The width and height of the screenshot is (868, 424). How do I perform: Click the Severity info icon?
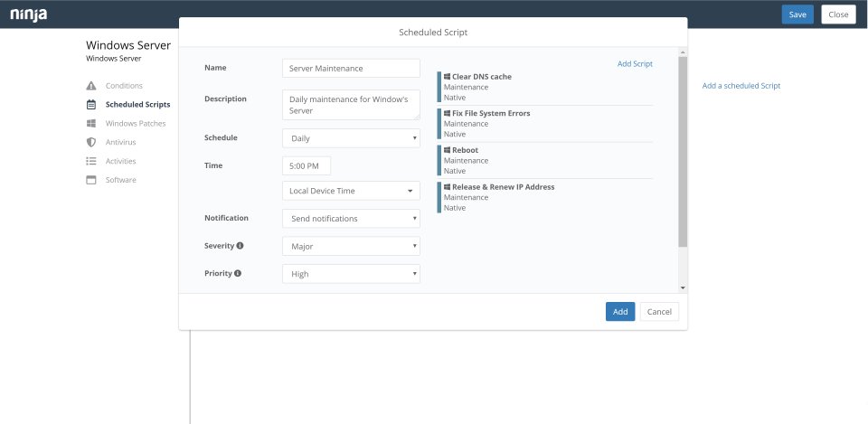click(x=241, y=246)
